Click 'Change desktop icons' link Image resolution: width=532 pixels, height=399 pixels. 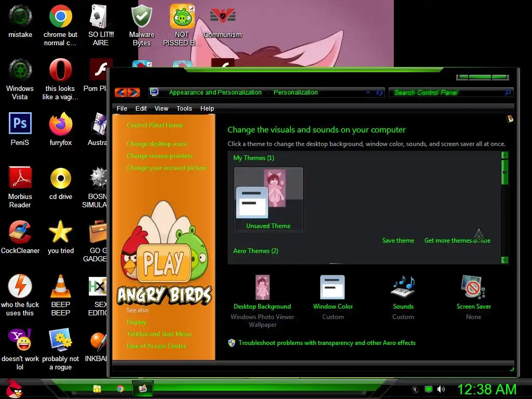point(157,144)
